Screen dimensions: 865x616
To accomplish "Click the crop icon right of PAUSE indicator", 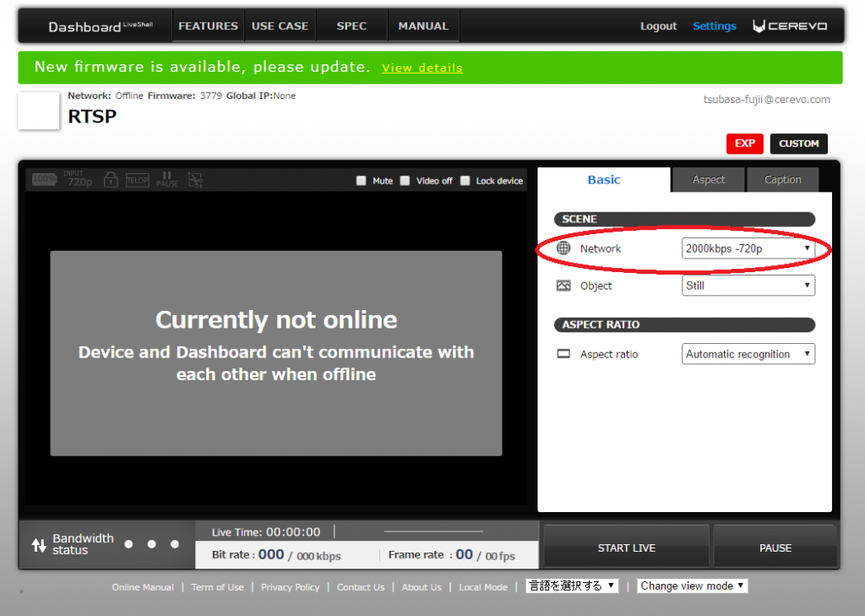I will click(x=195, y=179).
